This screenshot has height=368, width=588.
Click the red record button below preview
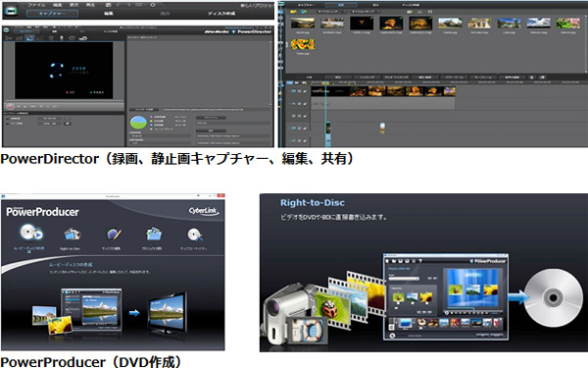pos(10,107)
